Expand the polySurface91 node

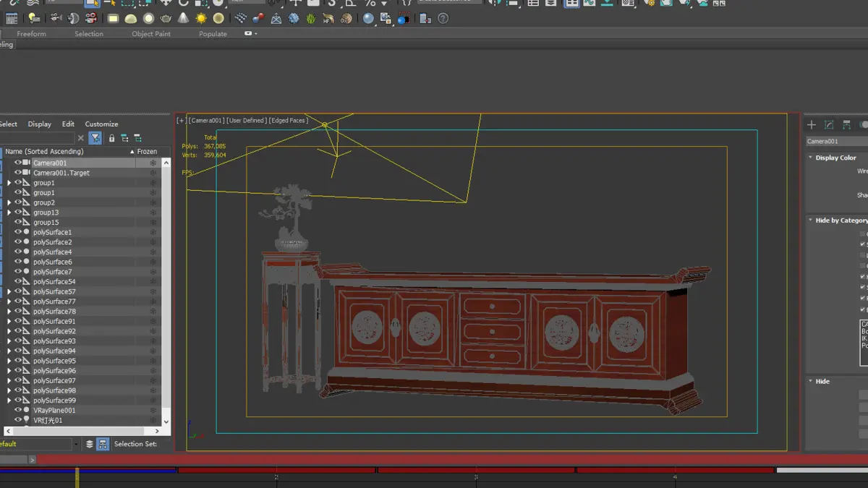9,321
